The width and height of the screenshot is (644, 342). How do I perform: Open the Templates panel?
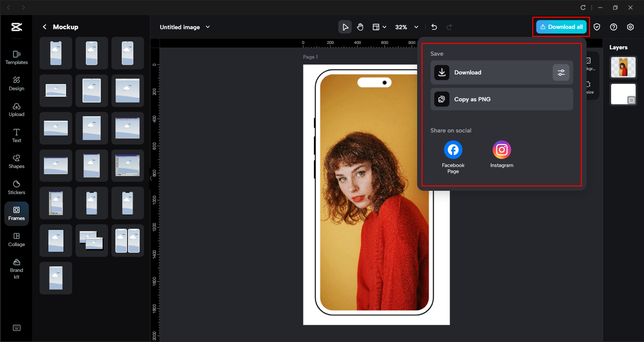[x=16, y=58]
